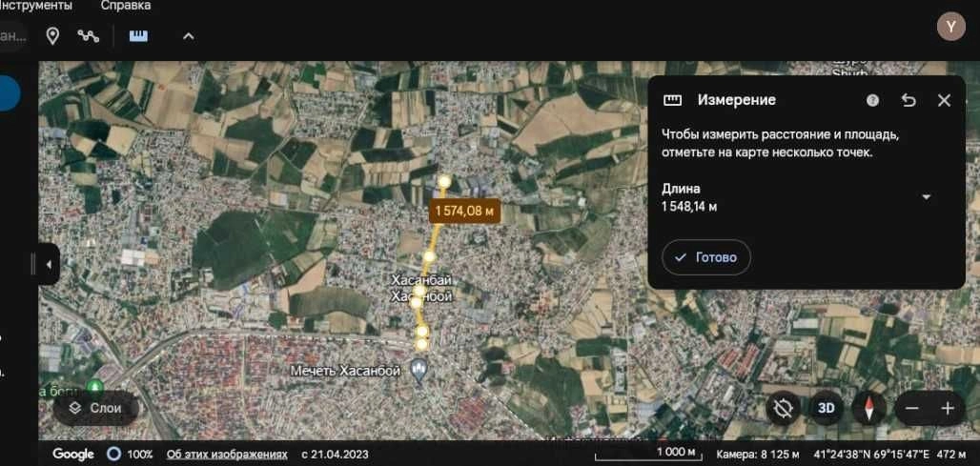This screenshot has width=980, height=466.
Task: Click the Готово button
Action: point(706,257)
